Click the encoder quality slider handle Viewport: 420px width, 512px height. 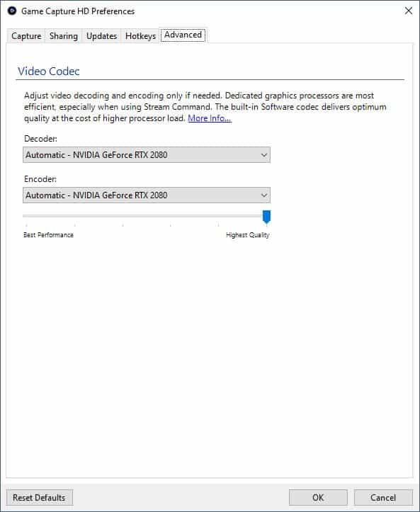tap(267, 217)
